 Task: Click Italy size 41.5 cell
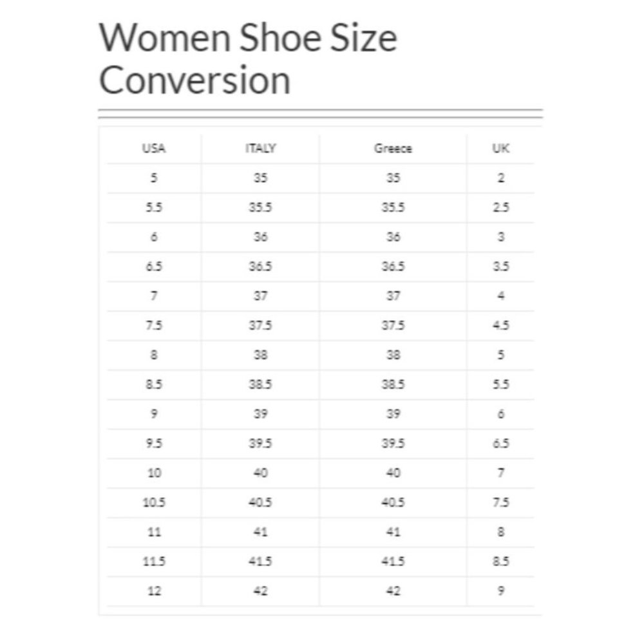click(260, 562)
